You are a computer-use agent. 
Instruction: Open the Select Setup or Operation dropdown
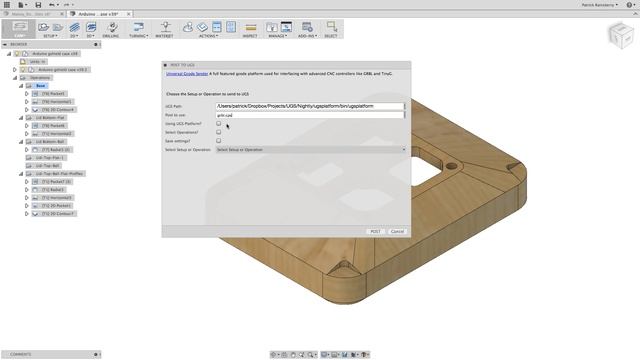coord(311,149)
